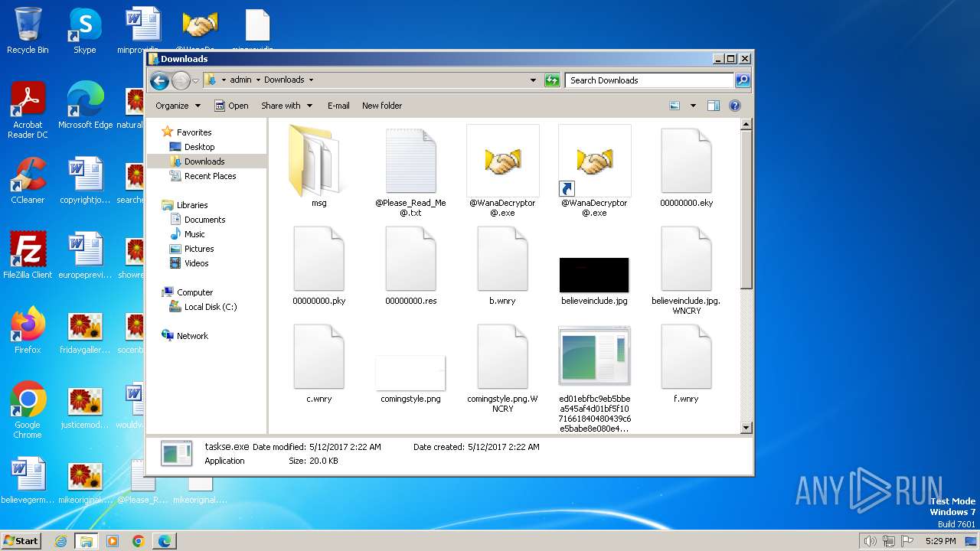Change your view icon button
Viewport: 980px width, 551px height.
coord(675,106)
